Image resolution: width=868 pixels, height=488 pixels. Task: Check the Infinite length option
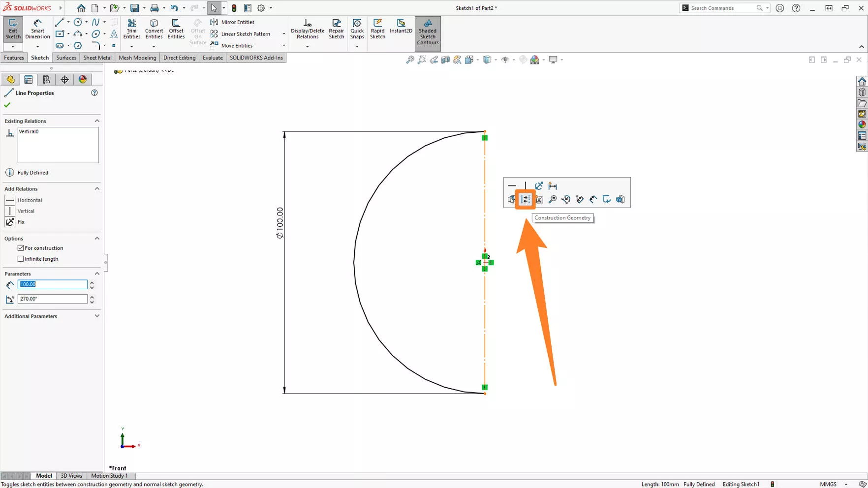pyautogui.click(x=20, y=258)
